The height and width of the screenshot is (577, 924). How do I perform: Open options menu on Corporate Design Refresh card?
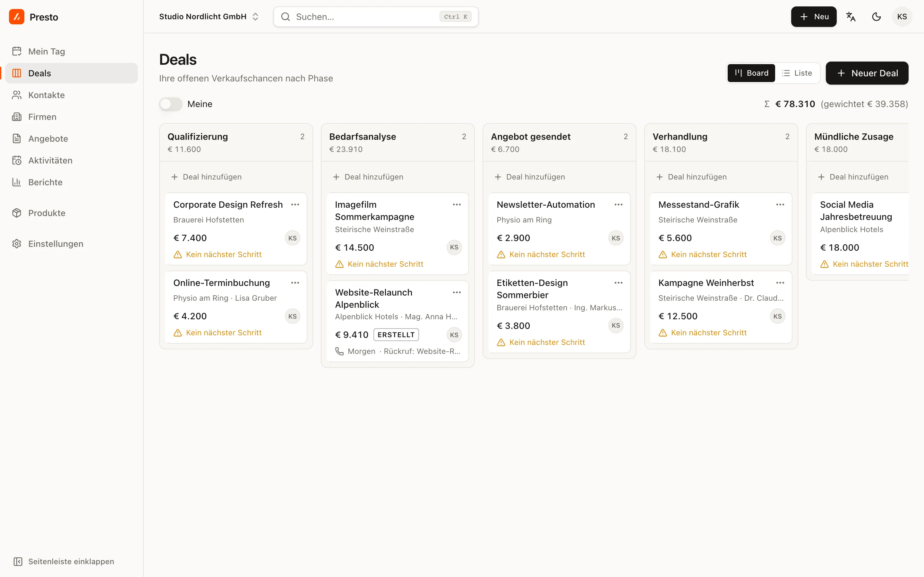295,205
